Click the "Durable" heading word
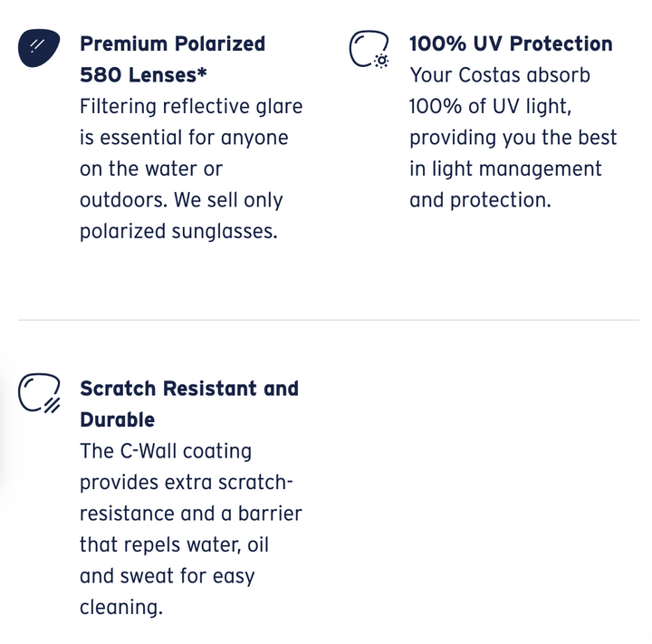This screenshot has width=652, height=644. (117, 419)
